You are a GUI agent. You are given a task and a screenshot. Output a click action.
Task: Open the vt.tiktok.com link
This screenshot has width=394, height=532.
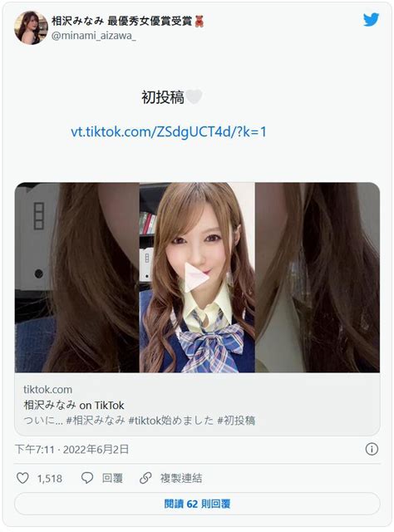[x=169, y=131]
